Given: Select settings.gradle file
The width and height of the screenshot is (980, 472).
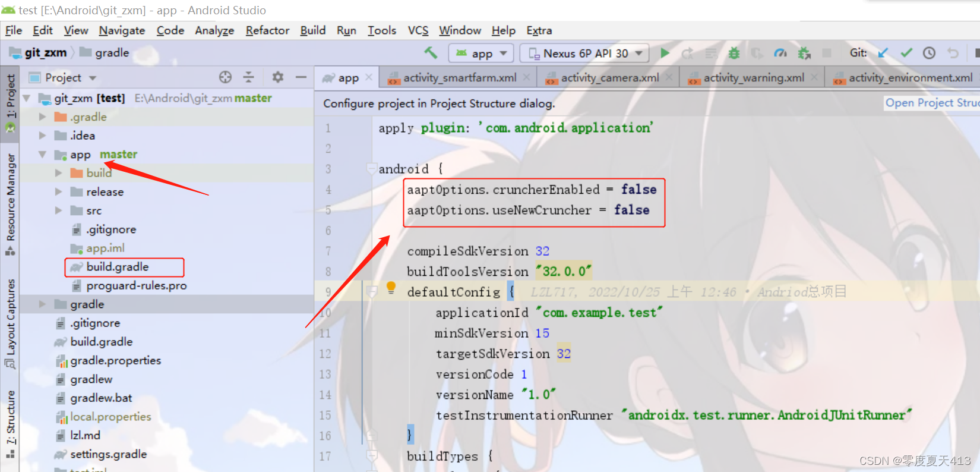Looking at the screenshot, I should 108,454.
